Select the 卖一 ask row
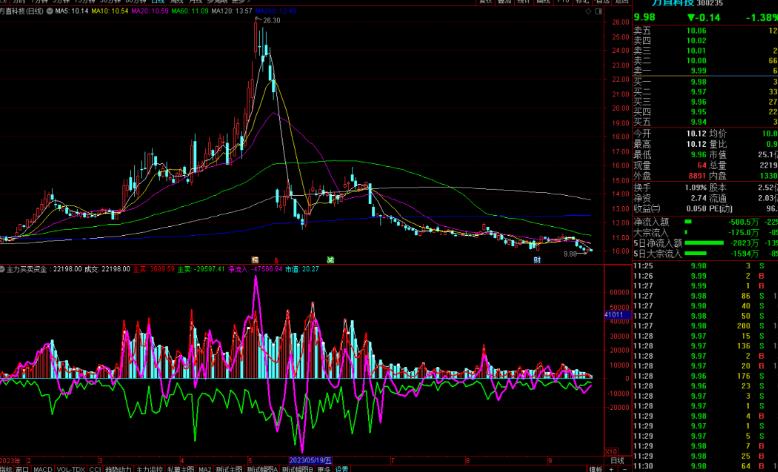778x472 pixels. coord(706,70)
